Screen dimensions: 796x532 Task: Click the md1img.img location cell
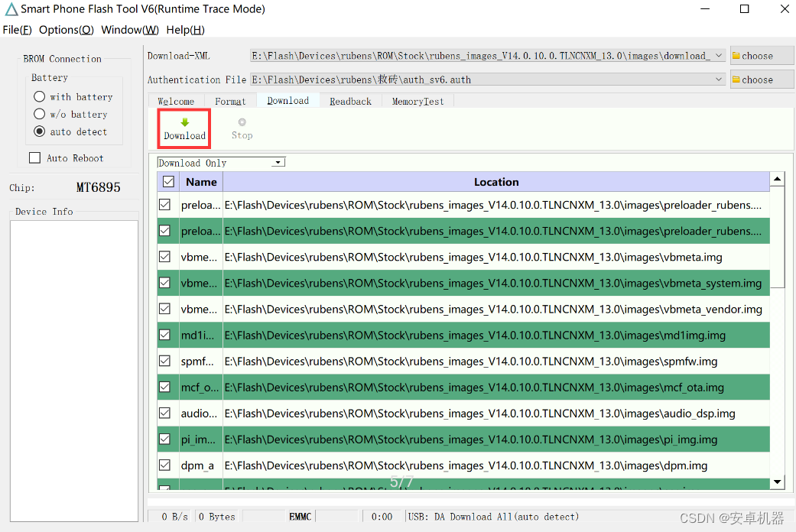pos(496,335)
